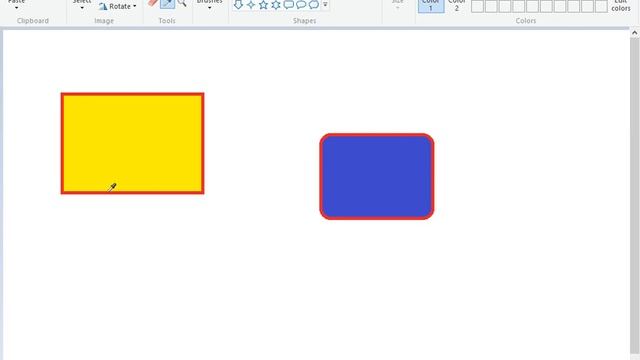Open the Size dropdown
Viewport: 640px width, 360px height.
(398, 5)
